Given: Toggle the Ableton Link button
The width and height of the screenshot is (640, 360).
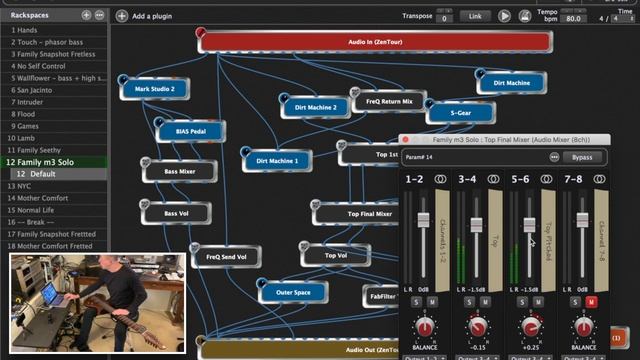Looking at the screenshot, I should (475, 16).
